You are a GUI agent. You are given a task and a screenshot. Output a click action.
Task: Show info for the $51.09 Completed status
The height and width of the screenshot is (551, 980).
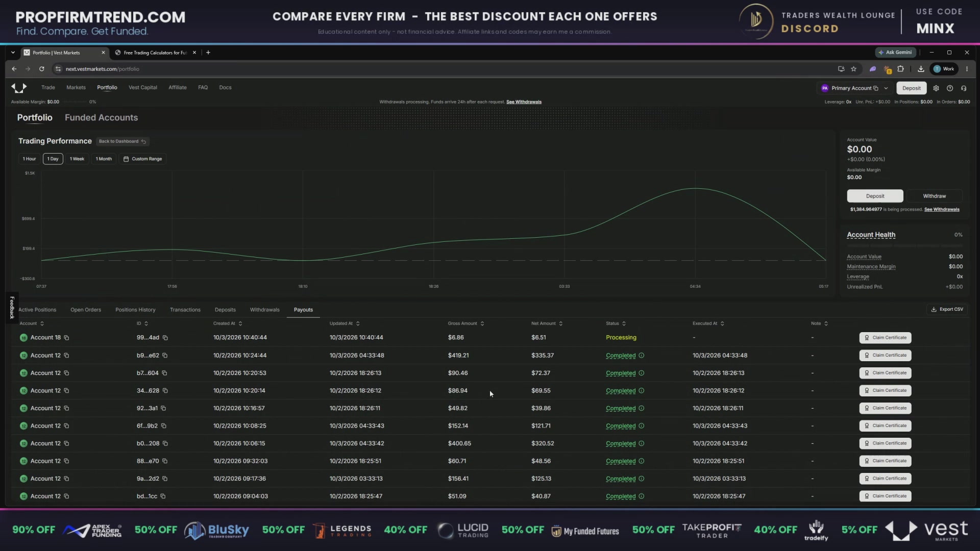tap(642, 496)
